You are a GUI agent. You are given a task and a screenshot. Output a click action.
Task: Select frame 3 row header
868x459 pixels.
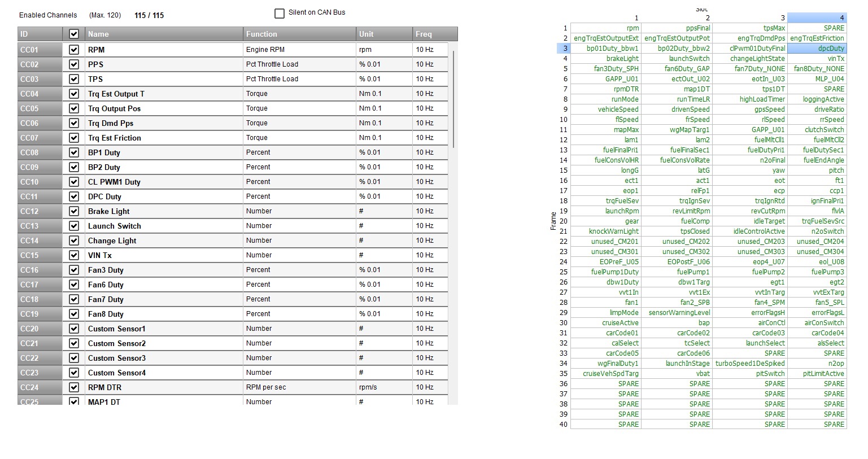[x=564, y=49]
